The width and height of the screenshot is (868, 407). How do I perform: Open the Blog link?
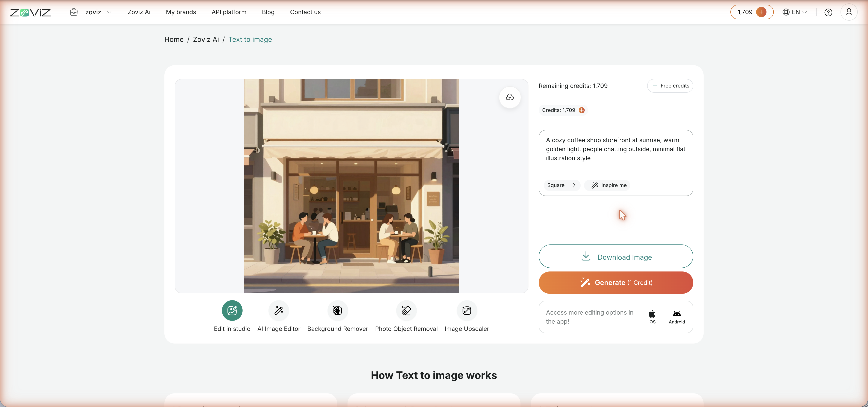(x=268, y=12)
